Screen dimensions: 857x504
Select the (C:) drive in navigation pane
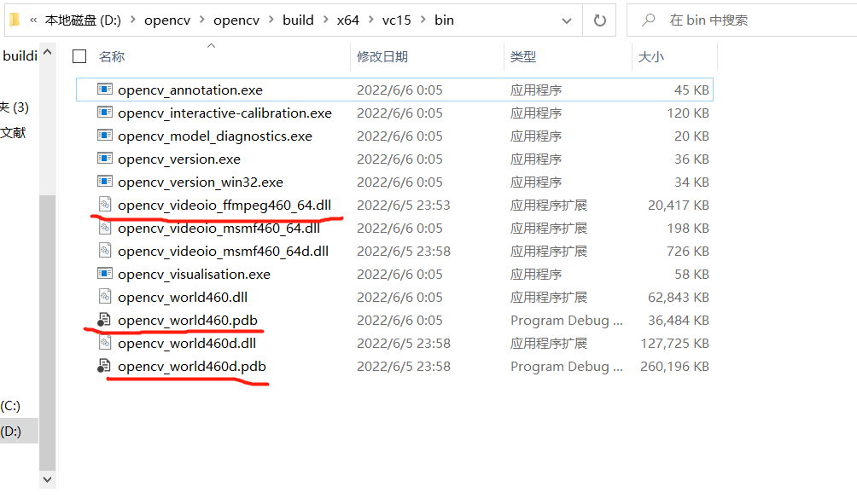pyautogui.click(x=10, y=406)
